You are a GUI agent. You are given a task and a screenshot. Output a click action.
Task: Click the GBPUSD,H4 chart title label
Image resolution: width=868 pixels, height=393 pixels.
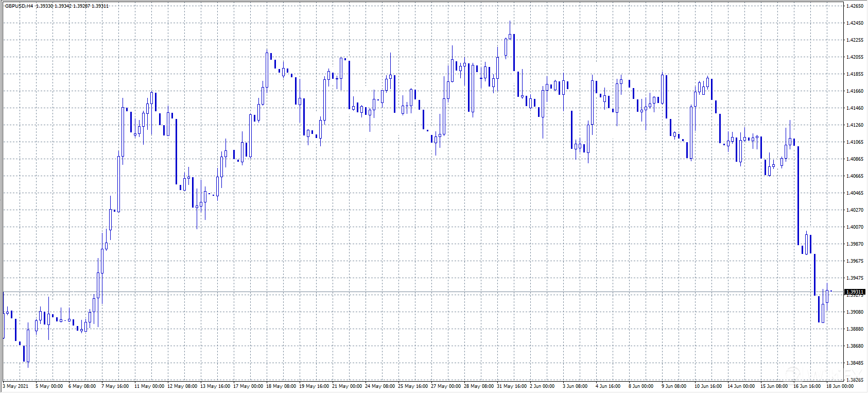pyautogui.click(x=20, y=6)
